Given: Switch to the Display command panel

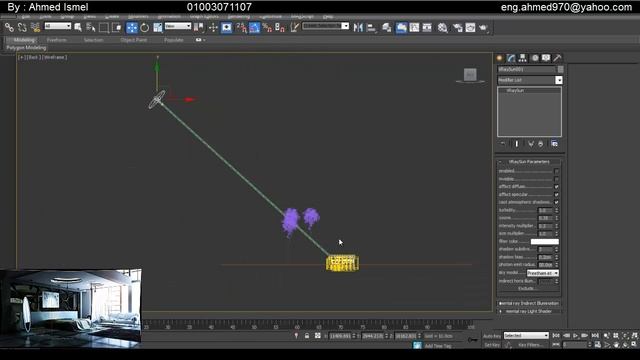Looking at the screenshot, I should [x=546, y=58].
